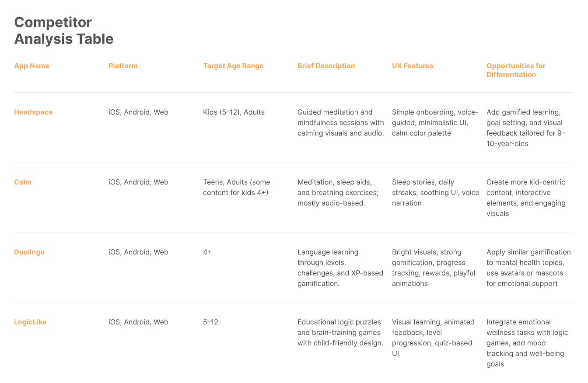Viewport: 588px width, 383px height.
Task: Click the Headspace app name
Action: click(33, 112)
